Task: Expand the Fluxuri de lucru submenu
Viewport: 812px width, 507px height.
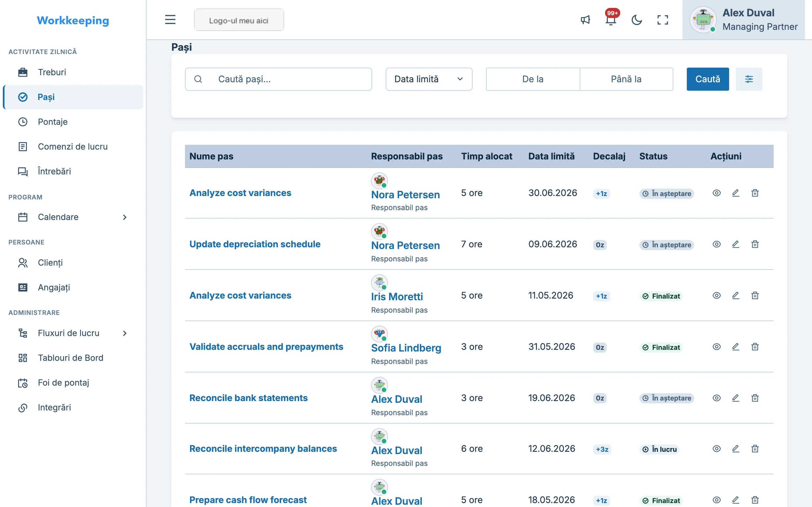Action: 125,333
